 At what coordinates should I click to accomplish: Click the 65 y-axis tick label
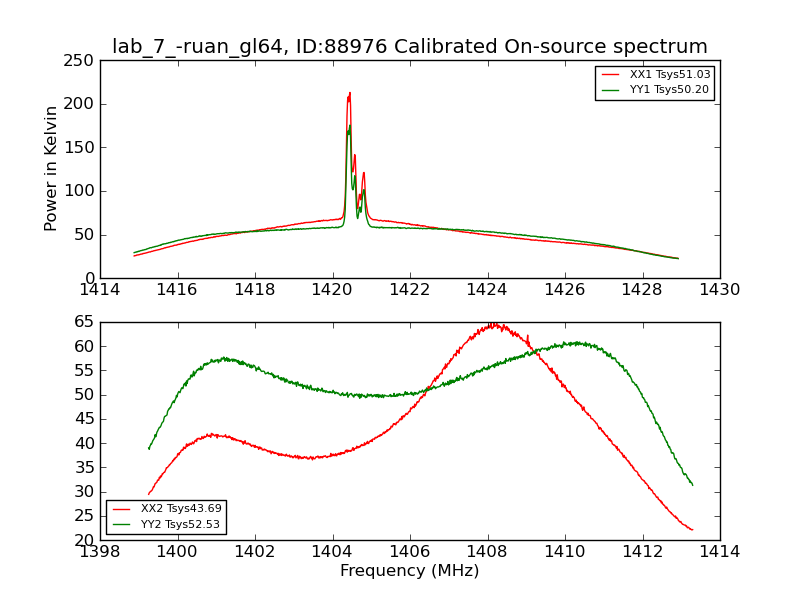click(x=84, y=322)
